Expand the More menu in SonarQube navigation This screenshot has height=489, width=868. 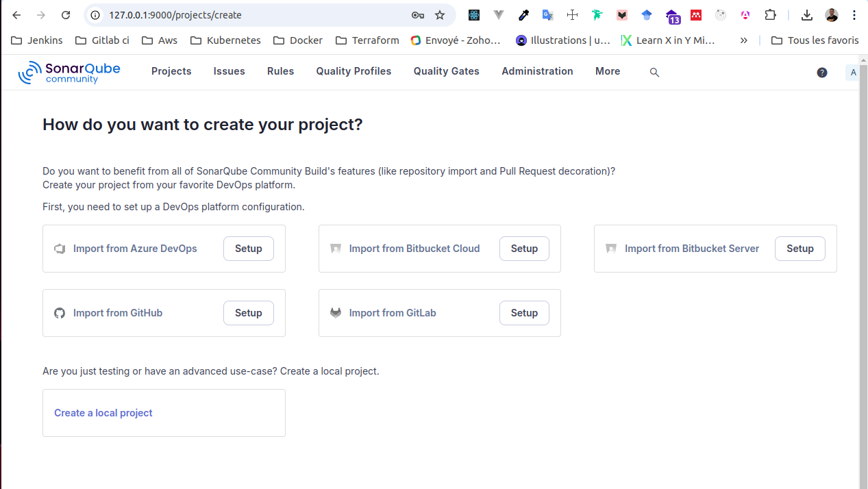[x=607, y=71]
